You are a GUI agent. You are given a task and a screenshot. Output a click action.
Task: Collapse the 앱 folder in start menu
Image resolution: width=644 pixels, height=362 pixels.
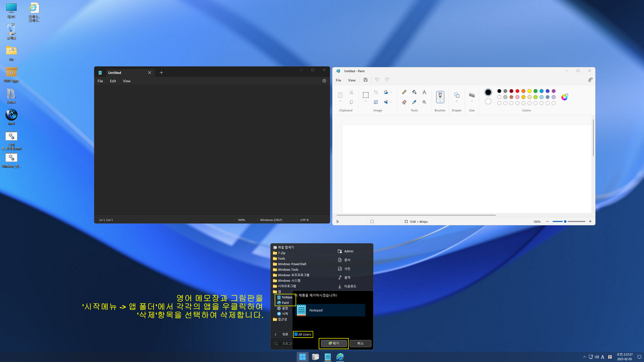(x=277, y=292)
